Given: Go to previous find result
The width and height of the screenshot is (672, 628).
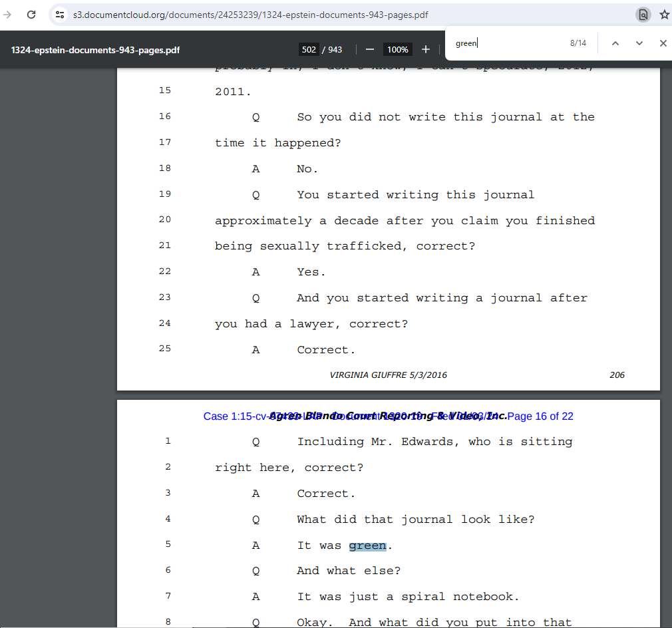Looking at the screenshot, I should tap(615, 43).
